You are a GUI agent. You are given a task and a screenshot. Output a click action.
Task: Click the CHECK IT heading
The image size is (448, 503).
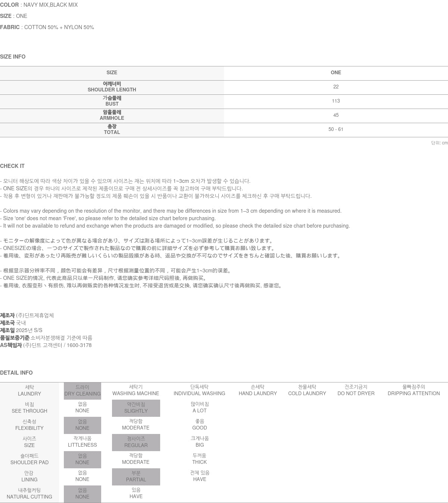[x=12, y=166]
